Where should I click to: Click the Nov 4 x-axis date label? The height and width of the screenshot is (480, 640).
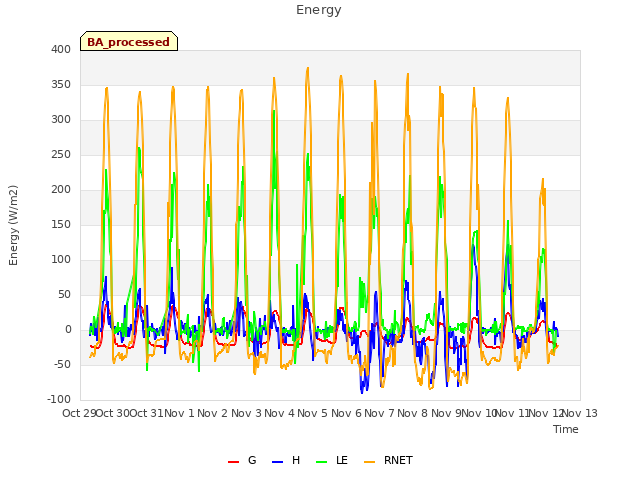280,413
